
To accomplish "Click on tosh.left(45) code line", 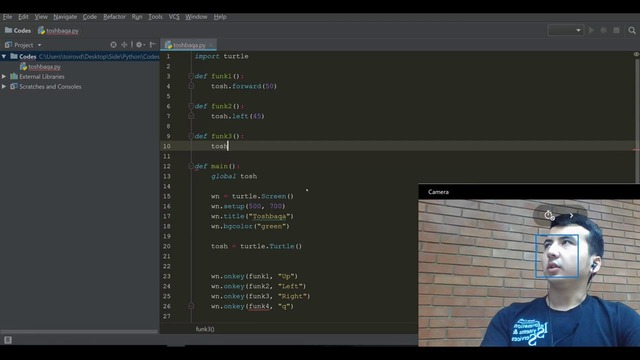I will tap(238, 116).
